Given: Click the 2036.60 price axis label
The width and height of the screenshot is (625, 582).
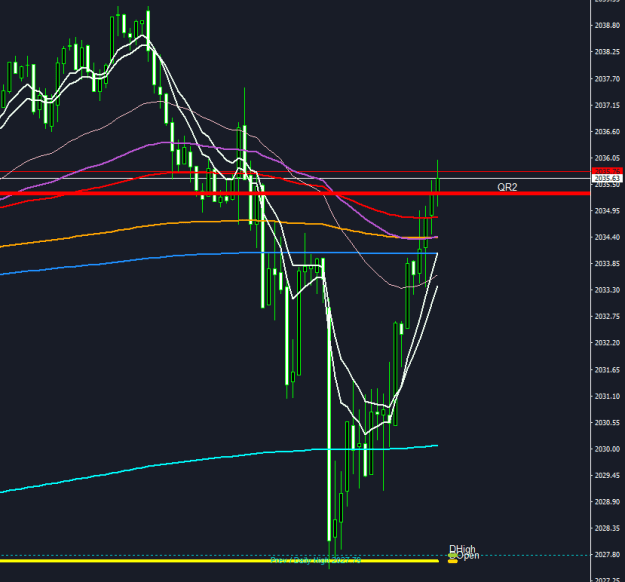Looking at the screenshot, I should click(607, 132).
